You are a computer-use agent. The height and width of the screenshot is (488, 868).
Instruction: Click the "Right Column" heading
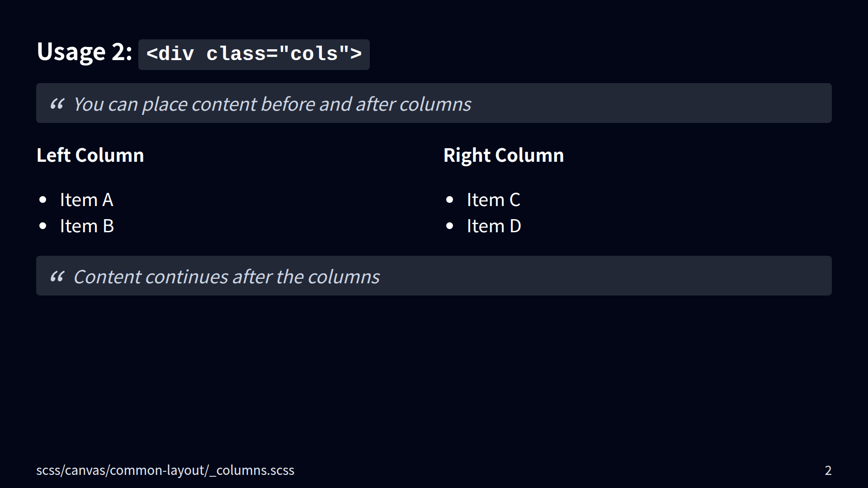point(504,155)
